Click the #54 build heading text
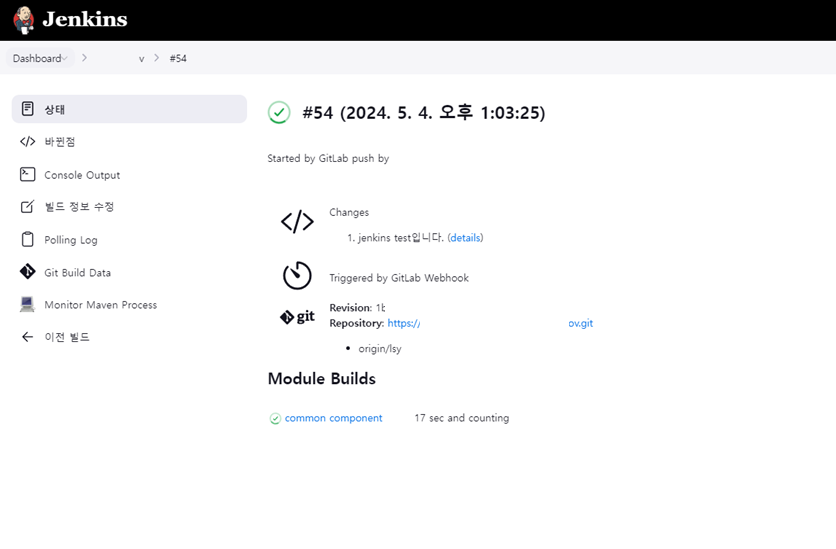 click(424, 112)
